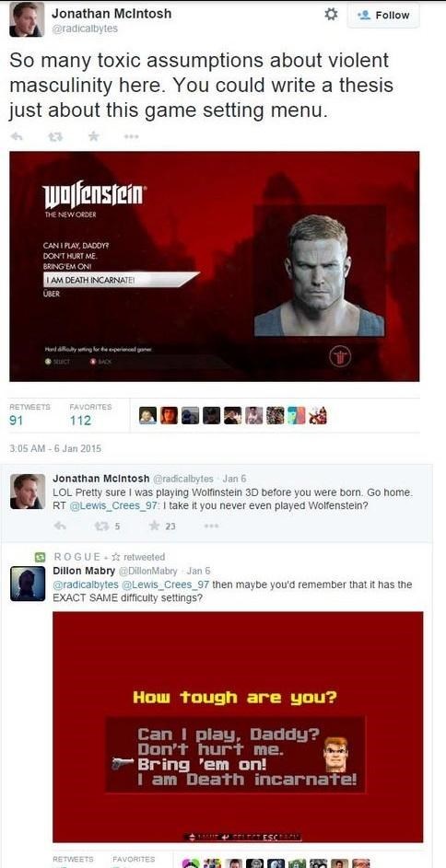Open the gear settings icon beside Follow
Viewport: 446px width, 868px height.
tap(331, 15)
